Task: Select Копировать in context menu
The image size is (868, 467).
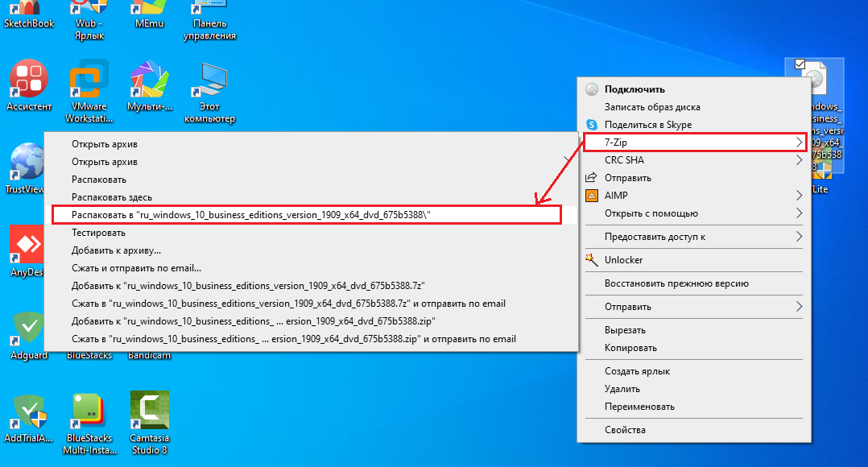Action: click(694, 348)
